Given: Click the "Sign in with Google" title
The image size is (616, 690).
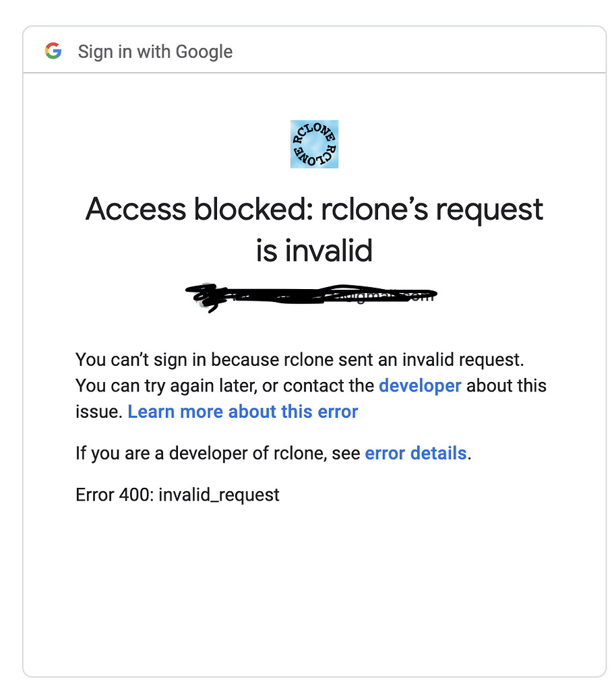Looking at the screenshot, I should pyautogui.click(x=155, y=52).
